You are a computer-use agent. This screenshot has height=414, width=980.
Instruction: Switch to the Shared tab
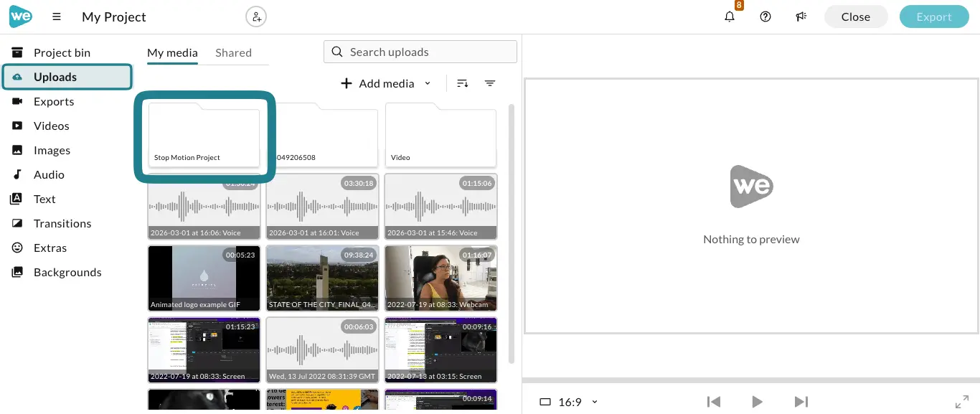point(233,52)
